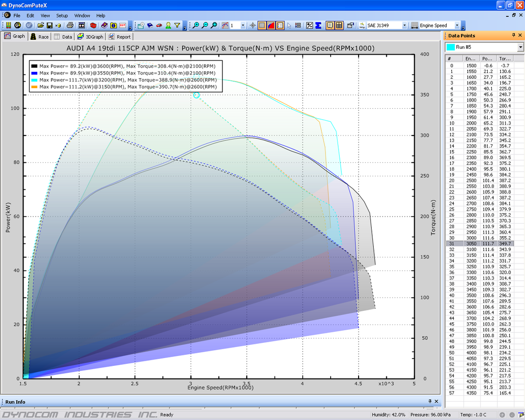Click the export properties window icon
This screenshot has height=420, width=525.
[351, 25]
